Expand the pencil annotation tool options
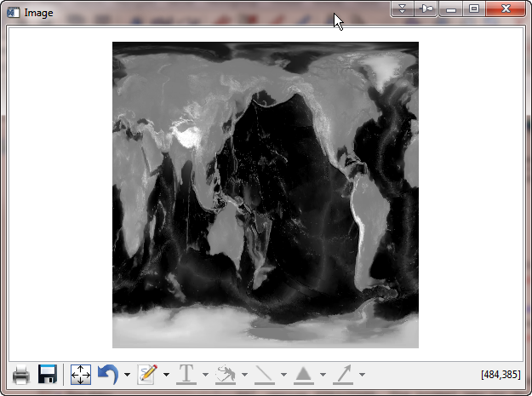 pos(166,375)
